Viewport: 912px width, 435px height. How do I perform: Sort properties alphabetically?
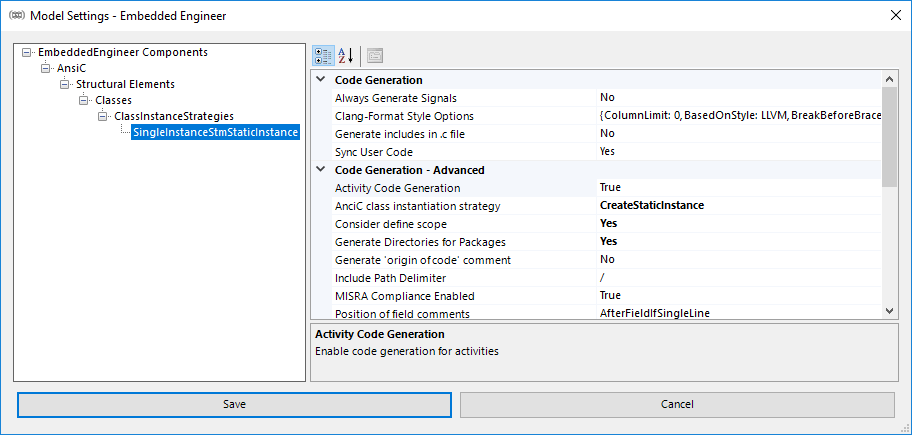[x=346, y=56]
